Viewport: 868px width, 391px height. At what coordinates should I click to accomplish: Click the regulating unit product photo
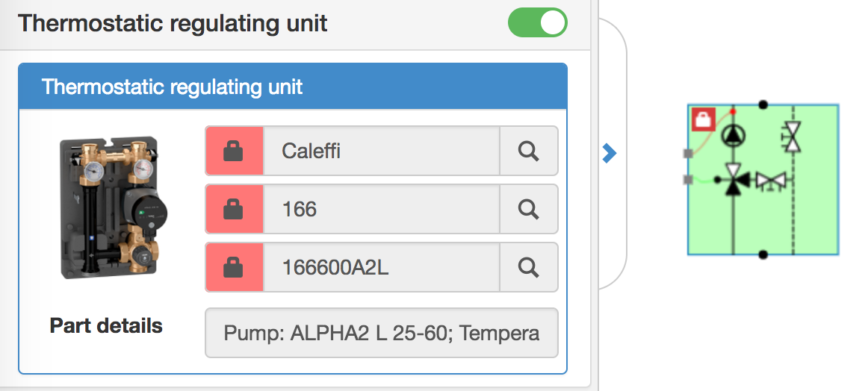109,208
